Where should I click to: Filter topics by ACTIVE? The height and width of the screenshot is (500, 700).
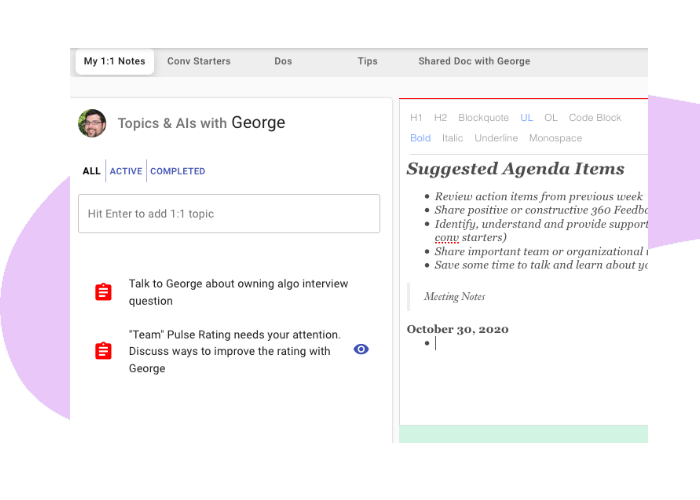(126, 171)
